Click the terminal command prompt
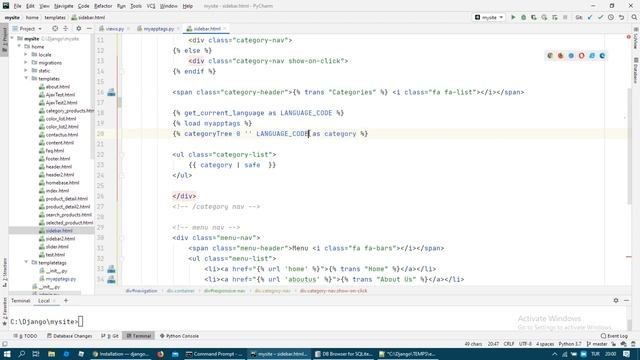This screenshot has width=640, height=360. (x=44, y=322)
